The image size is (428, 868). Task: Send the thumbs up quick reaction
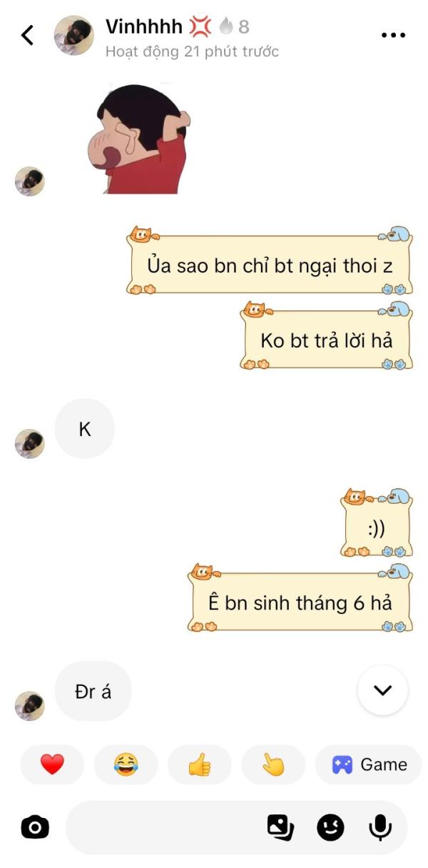200,764
